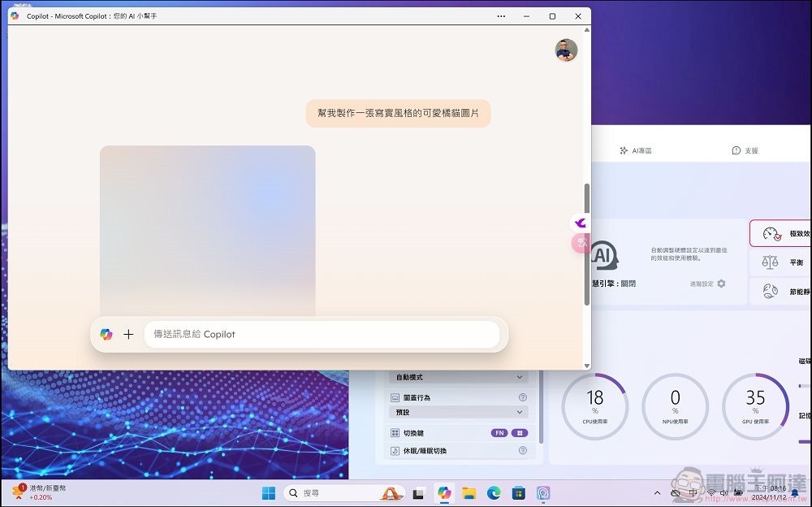The height and width of the screenshot is (507, 812).
Task: Click help icon next to 休眠/睡眠切換
Action: click(x=522, y=450)
